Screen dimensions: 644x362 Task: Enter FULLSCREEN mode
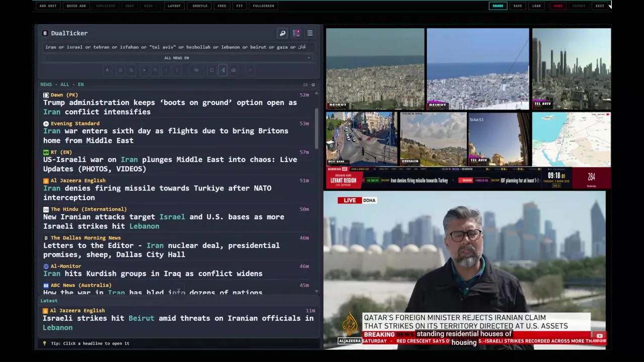click(264, 6)
